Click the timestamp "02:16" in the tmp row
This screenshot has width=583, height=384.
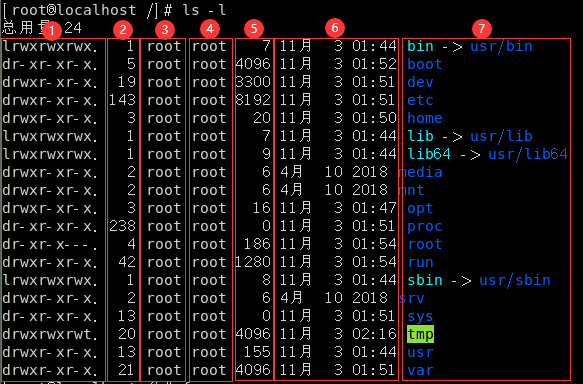pos(374,334)
